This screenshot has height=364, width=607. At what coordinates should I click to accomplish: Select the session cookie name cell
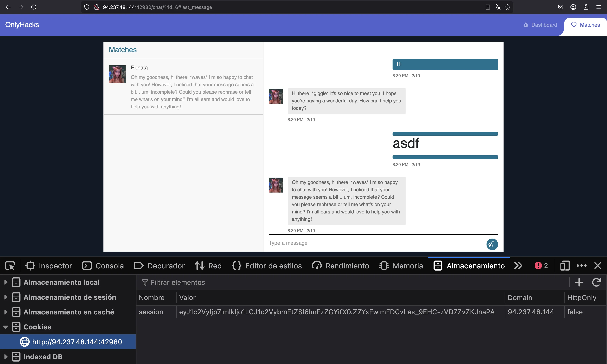pos(156,312)
